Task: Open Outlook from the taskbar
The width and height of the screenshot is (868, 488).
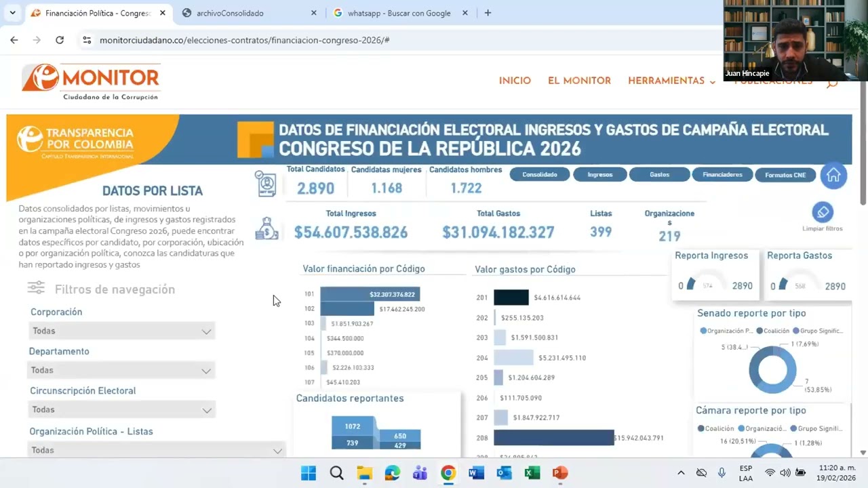Action: pyautogui.click(x=504, y=472)
